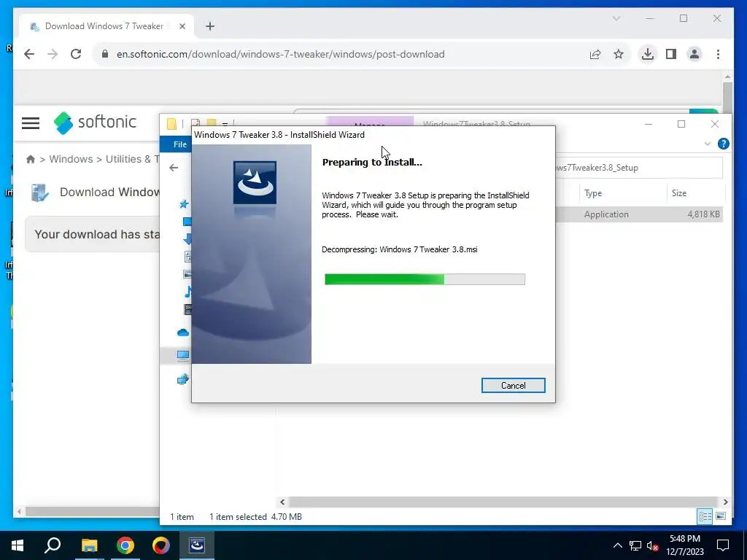Toggle Chrome side panel
This screenshot has width=747, height=560.
[671, 54]
